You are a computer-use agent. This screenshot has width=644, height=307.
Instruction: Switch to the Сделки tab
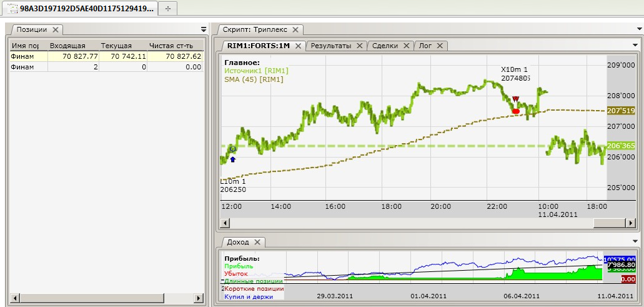click(x=386, y=46)
